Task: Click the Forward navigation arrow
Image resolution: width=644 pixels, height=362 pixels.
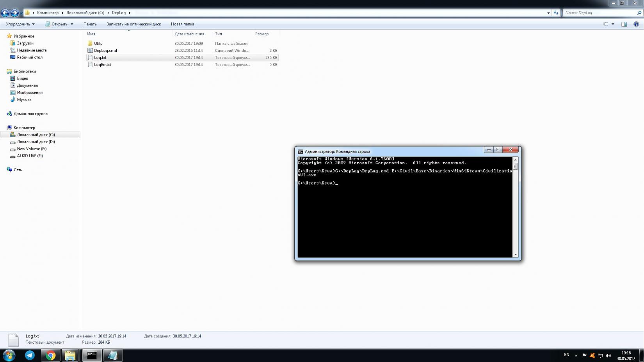Action: pos(14,13)
